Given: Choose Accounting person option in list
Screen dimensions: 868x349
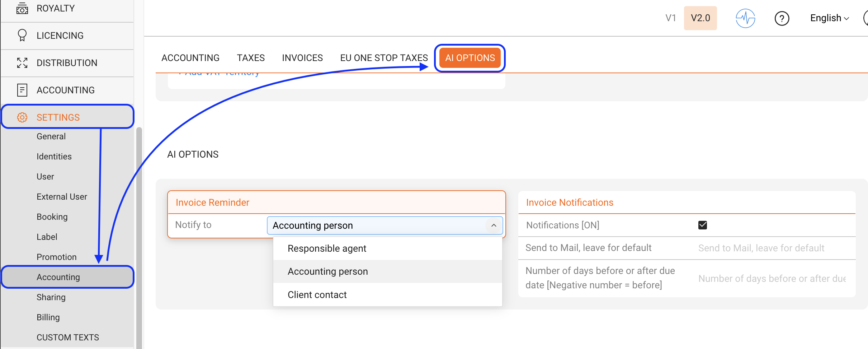Looking at the screenshot, I should point(387,271).
